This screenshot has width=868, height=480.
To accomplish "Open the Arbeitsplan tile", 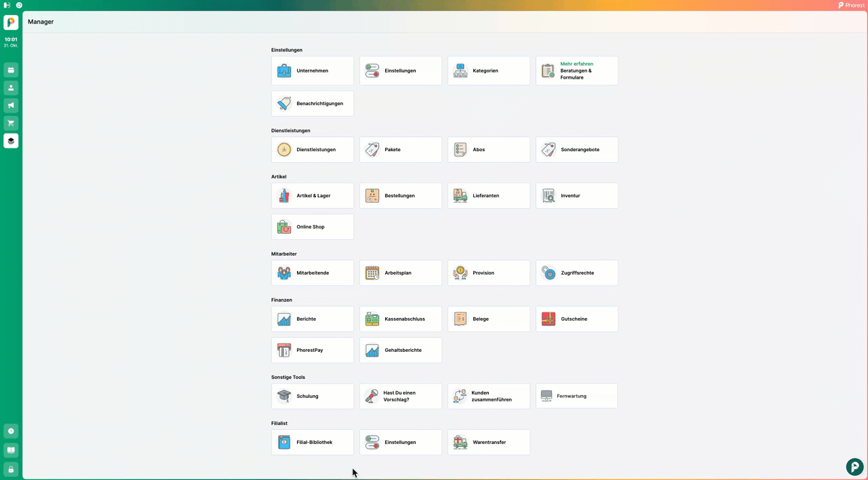I will [x=401, y=273].
